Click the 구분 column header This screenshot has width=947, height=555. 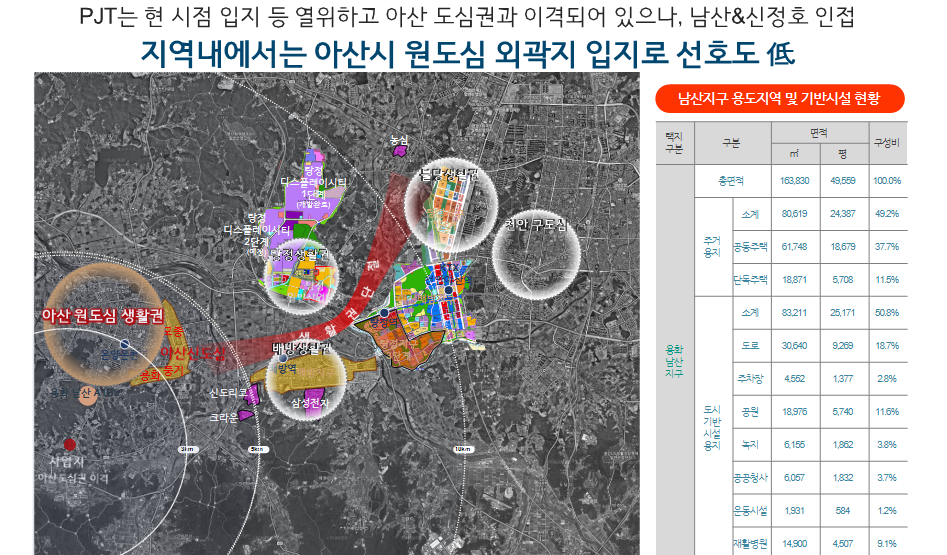click(x=732, y=143)
